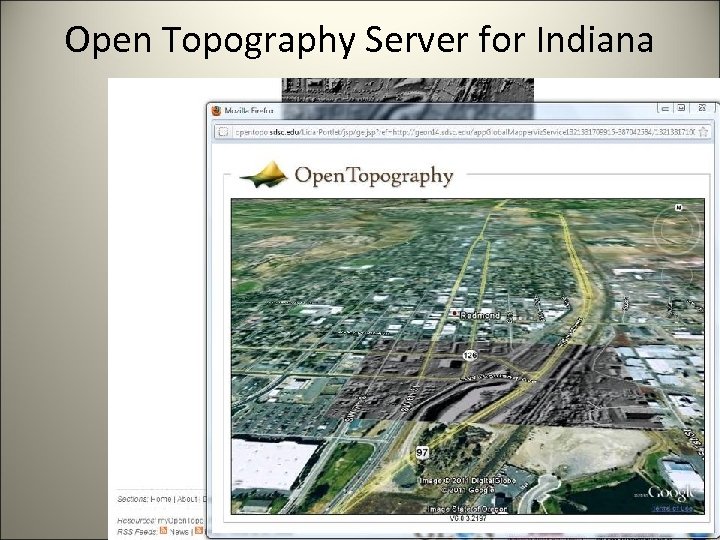The height and width of the screenshot is (540, 720).
Task: Click the opentopo.sdsc.edu address bar
Action: coord(464,132)
